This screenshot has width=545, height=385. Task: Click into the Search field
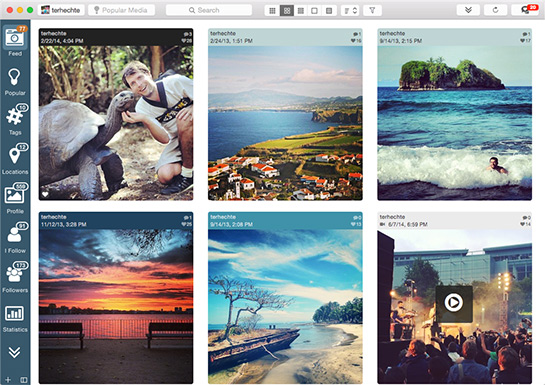[209, 10]
